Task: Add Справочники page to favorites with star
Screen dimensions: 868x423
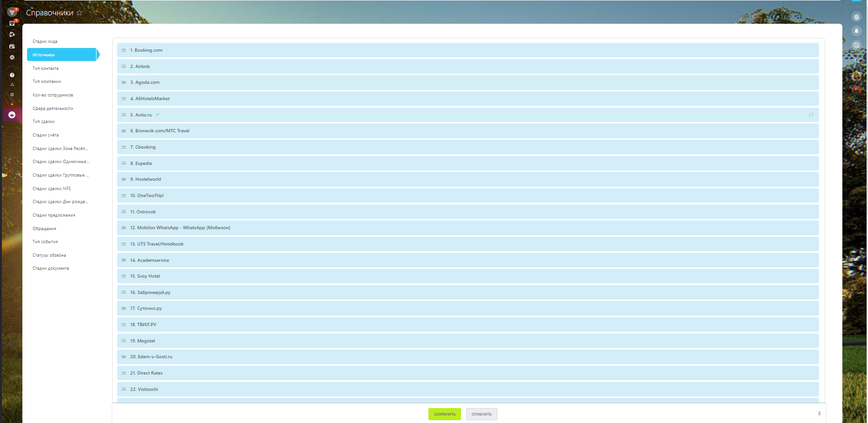Action: coord(80,13)
